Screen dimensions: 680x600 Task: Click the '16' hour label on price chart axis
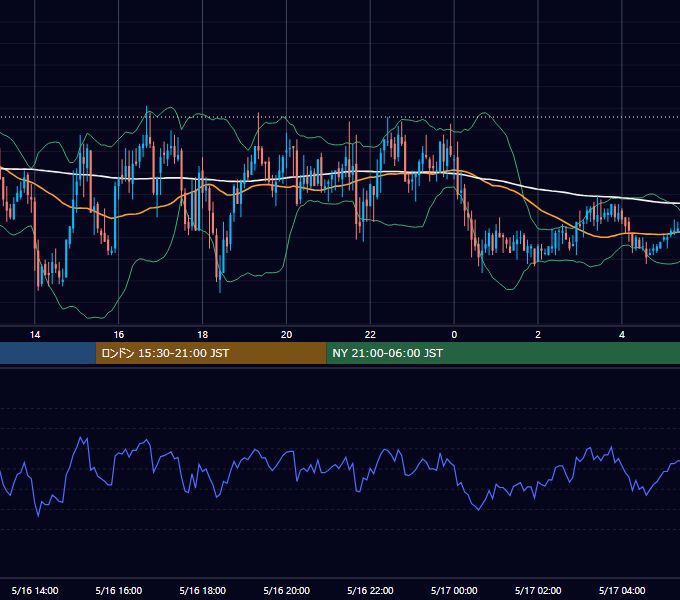[x=118, y=335]
